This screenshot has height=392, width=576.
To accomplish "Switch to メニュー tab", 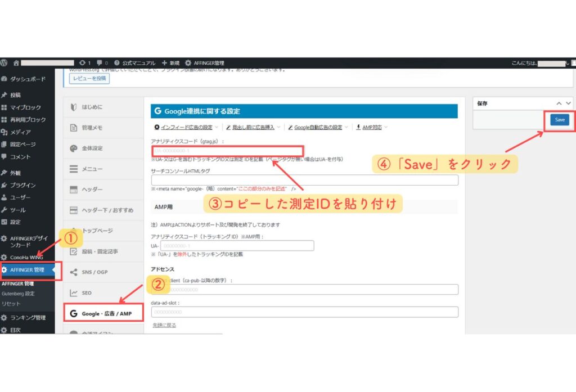I will pos(103,169).
